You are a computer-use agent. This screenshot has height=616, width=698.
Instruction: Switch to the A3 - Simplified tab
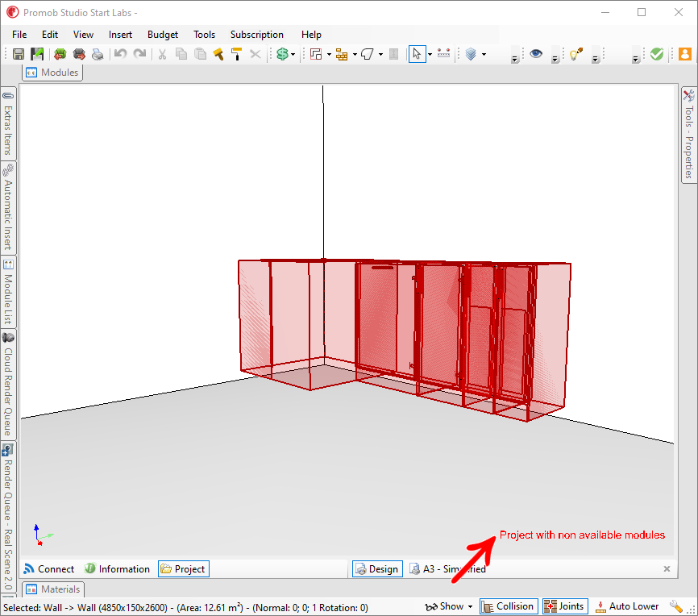point(448,568)
